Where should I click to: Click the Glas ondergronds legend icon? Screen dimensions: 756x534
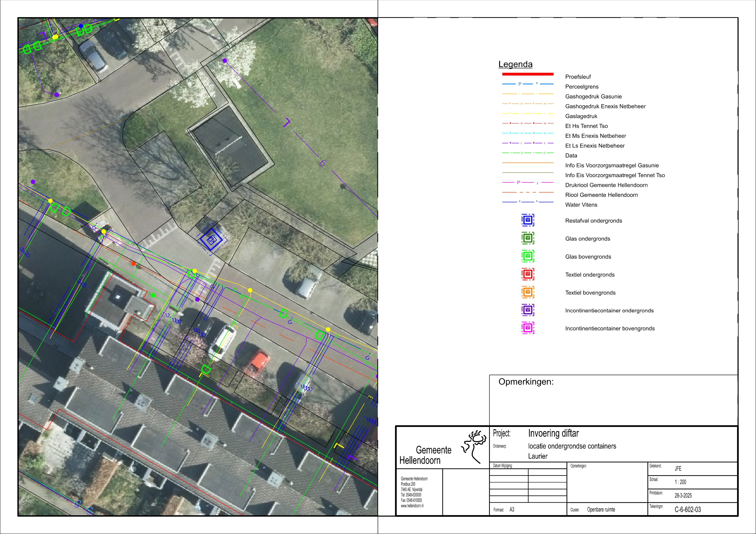[x=527, y=238]
